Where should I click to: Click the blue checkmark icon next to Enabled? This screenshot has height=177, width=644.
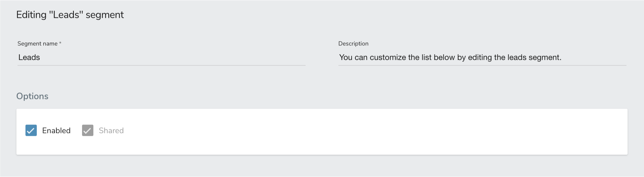pos(31,131)
